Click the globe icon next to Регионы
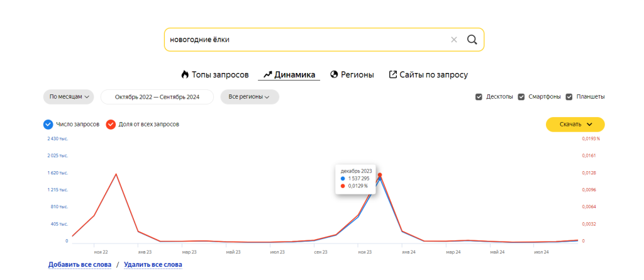This screenshot has height=280, width=644. tap(334, 74)
